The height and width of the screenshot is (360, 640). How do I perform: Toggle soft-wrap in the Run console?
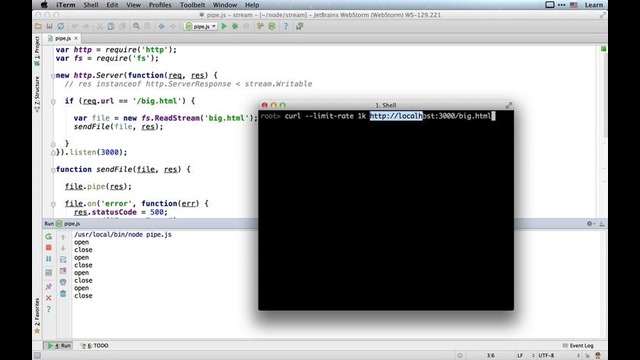[x=63, y=260]
